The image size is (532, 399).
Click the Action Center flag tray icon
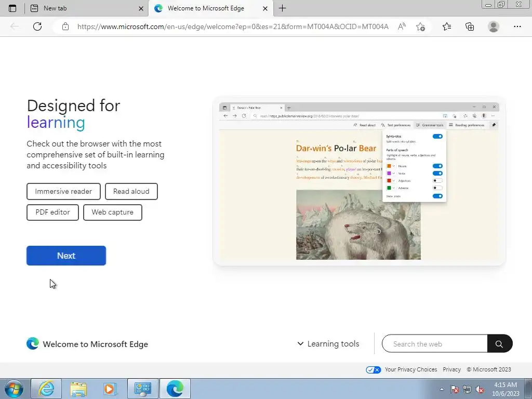coord(455,389)
